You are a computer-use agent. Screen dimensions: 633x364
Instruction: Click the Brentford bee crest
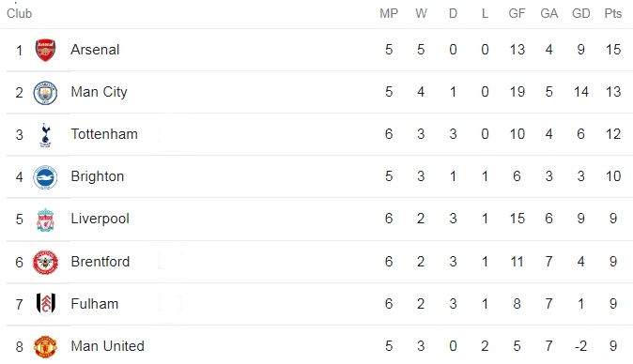[45, 262]
